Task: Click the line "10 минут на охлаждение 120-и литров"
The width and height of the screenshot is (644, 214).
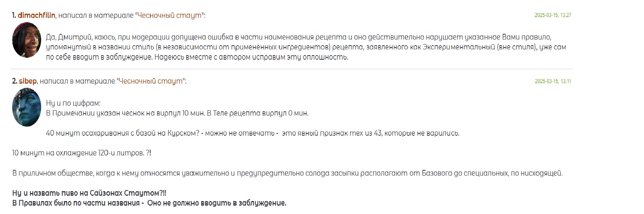Action: (x=82, y=153)
